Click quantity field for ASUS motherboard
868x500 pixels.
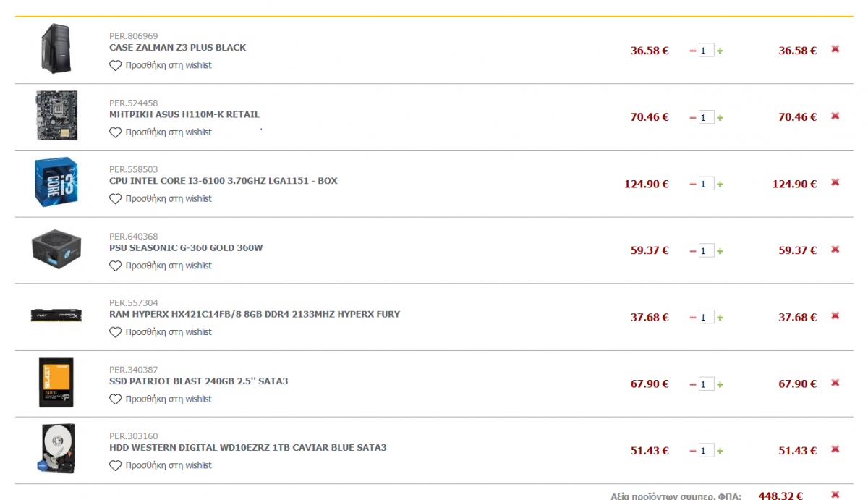coord(706,117)
